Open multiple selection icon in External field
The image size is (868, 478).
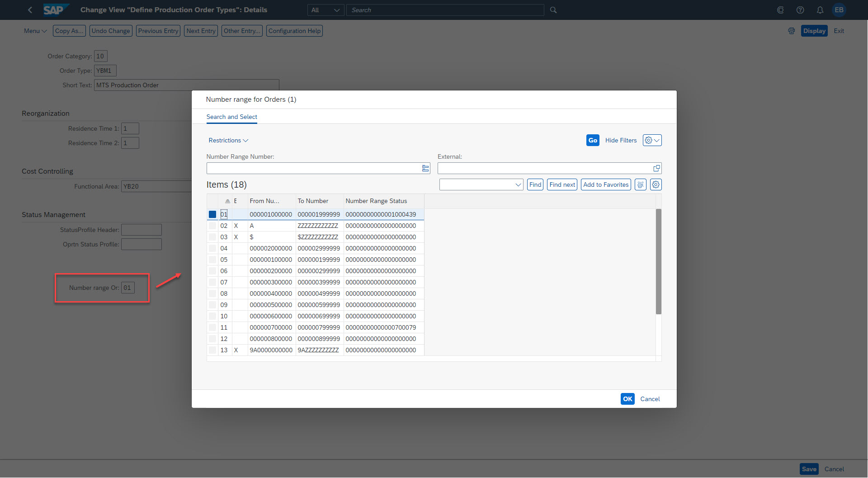point(656,168)
